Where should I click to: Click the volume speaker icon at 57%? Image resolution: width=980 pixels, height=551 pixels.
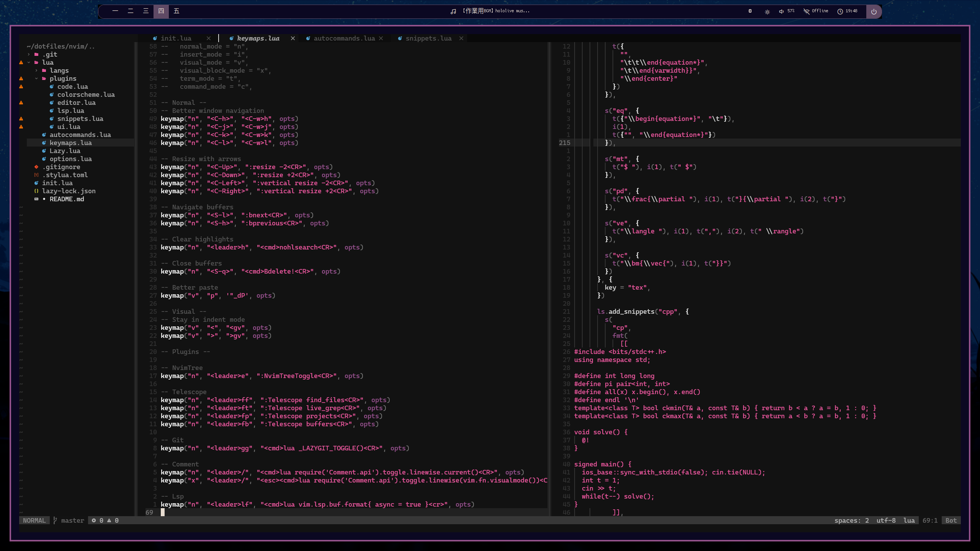point(781,11)
